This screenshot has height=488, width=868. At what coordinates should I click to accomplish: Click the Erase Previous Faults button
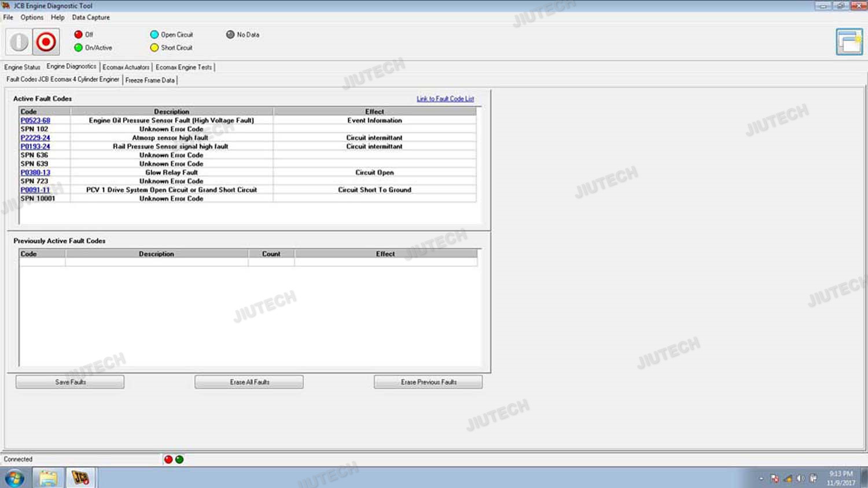coord(428,382)
